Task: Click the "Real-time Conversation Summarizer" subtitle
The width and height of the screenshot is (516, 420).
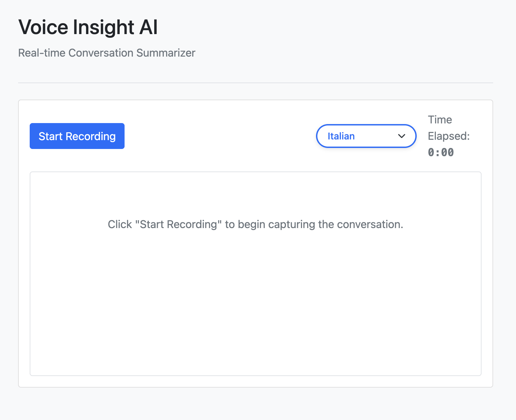Action: click(107, 53)
